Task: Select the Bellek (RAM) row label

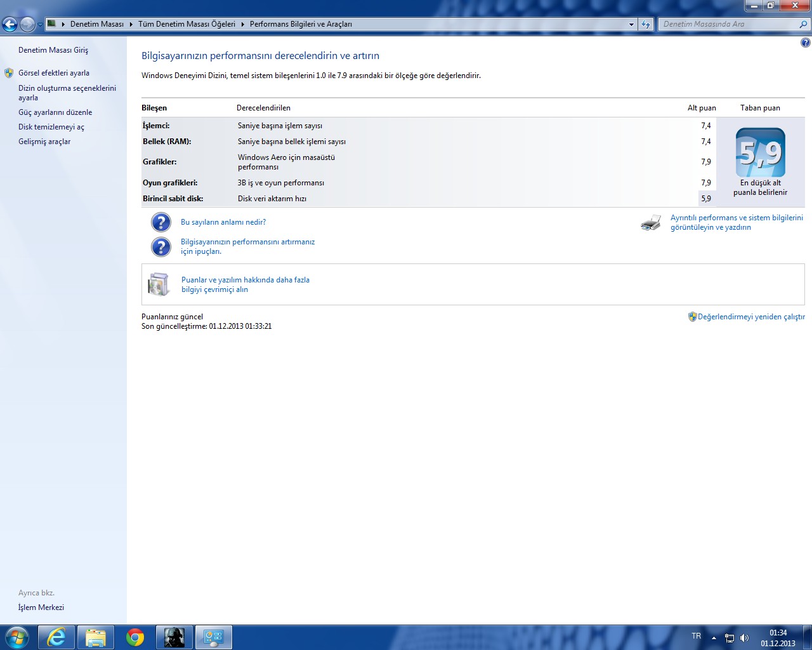Action: 167,142
